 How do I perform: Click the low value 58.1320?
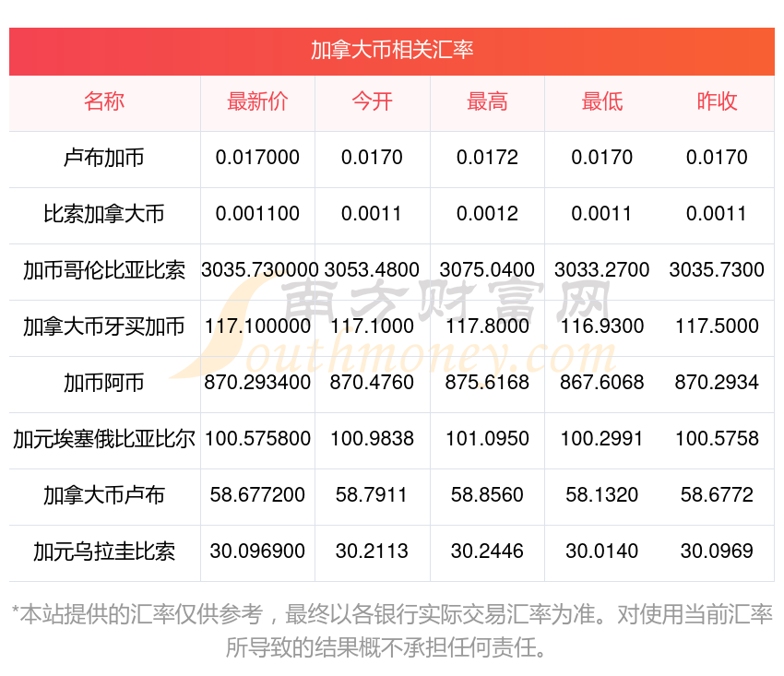pos(602,495)
